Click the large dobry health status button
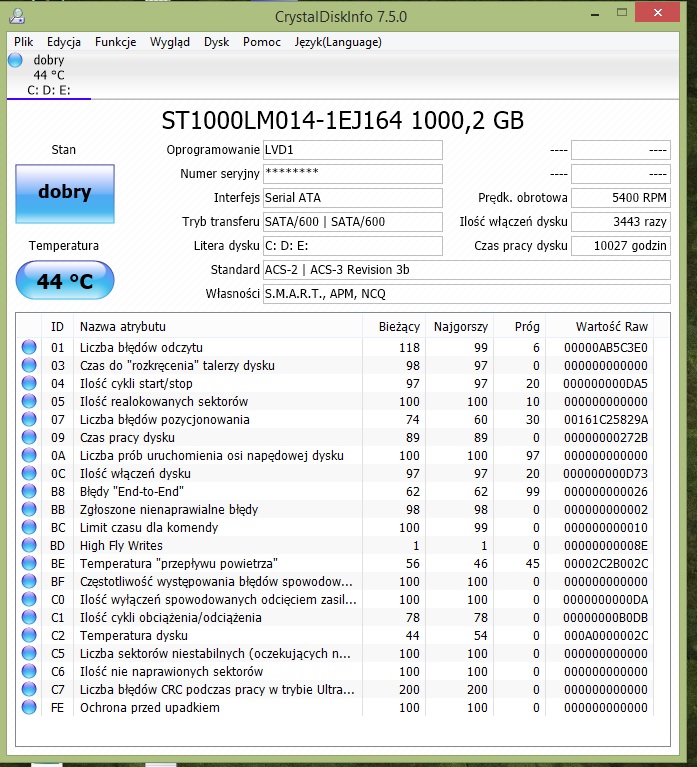 pos(65,194)
